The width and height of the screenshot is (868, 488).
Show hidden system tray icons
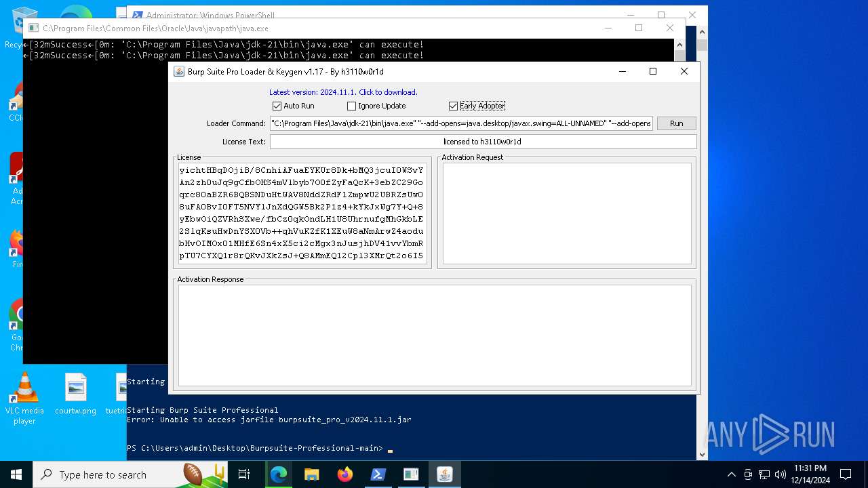tap(731, 474)
